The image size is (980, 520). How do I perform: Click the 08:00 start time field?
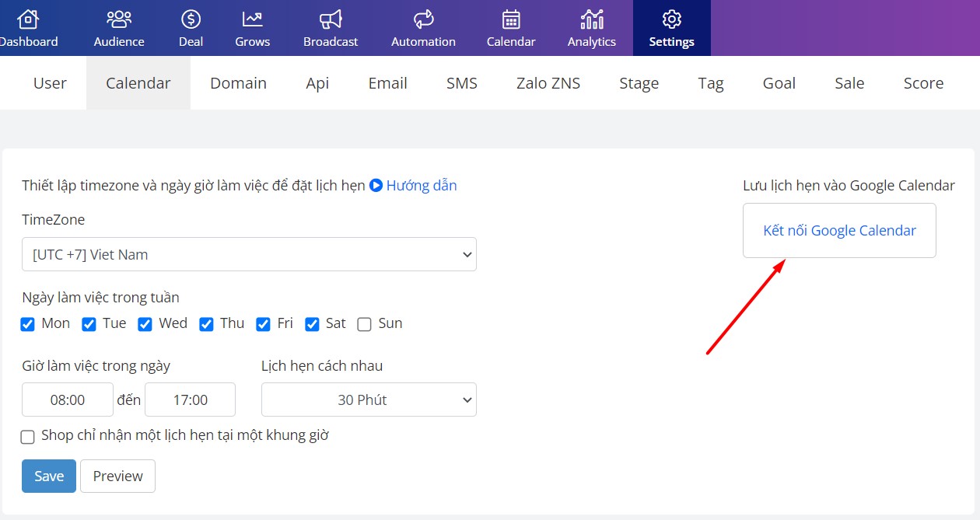coord(68,400)
